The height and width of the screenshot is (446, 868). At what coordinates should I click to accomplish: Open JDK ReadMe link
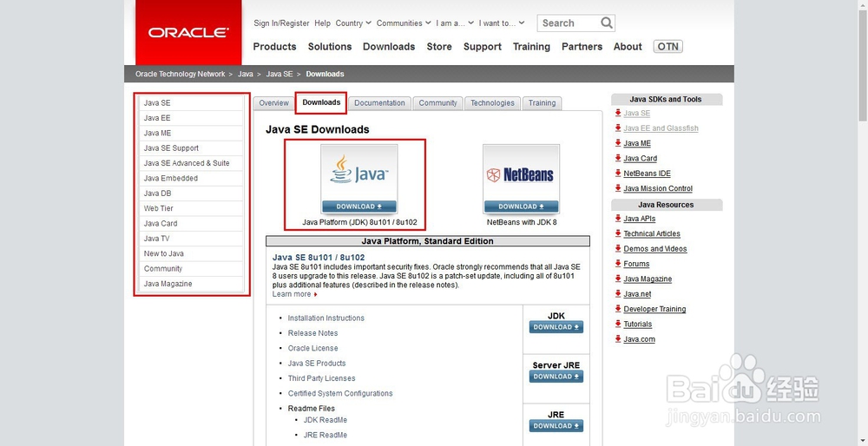point(325,420)
